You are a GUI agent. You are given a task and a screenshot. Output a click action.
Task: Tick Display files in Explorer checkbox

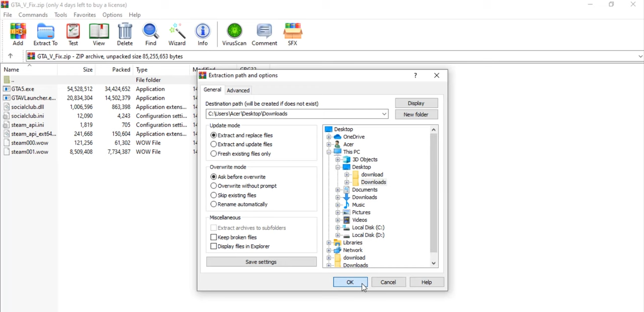[x=214, y=247]
